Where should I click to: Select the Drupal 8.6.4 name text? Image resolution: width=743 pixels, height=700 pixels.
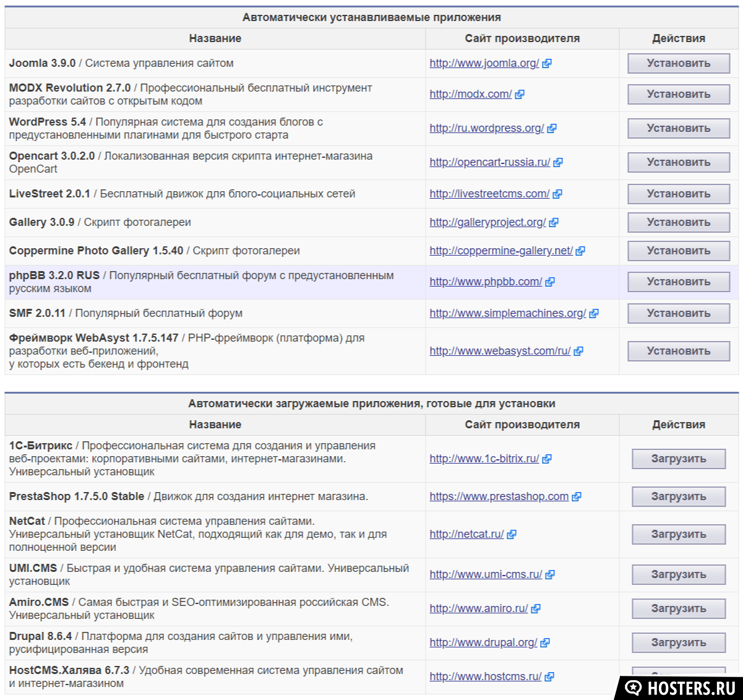point(40,636)
